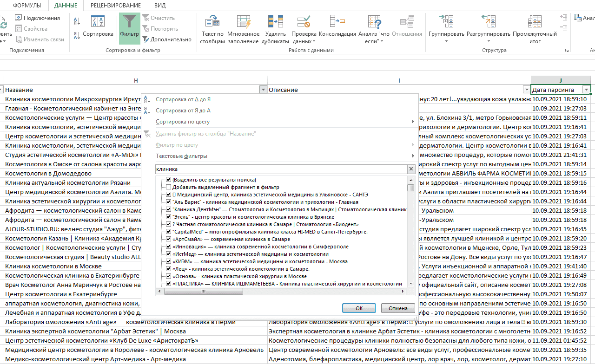Choose 'Сортировка от Я до А' menu item
The width and height of the screenshot is (595, 364).
pyautogui.click(x=280, y=110)
